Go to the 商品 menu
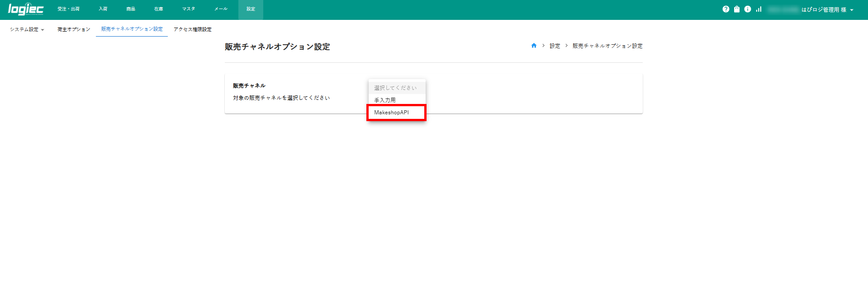This screenshot has width=868, height=301. coord(131,9)
